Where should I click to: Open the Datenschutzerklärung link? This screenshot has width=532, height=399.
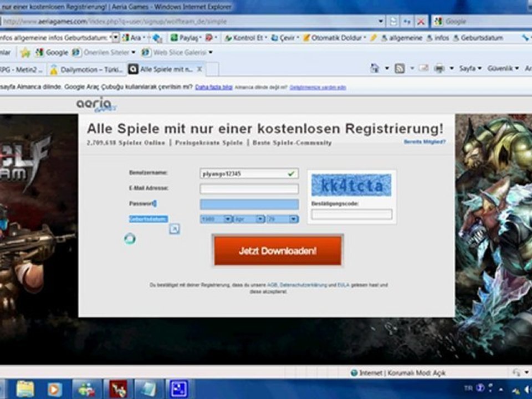point(303,285)
